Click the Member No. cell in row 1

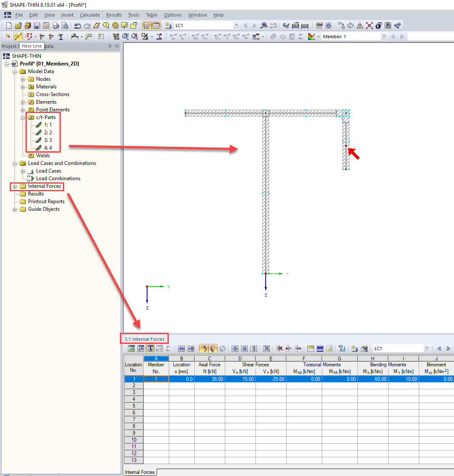coord(156,379)
